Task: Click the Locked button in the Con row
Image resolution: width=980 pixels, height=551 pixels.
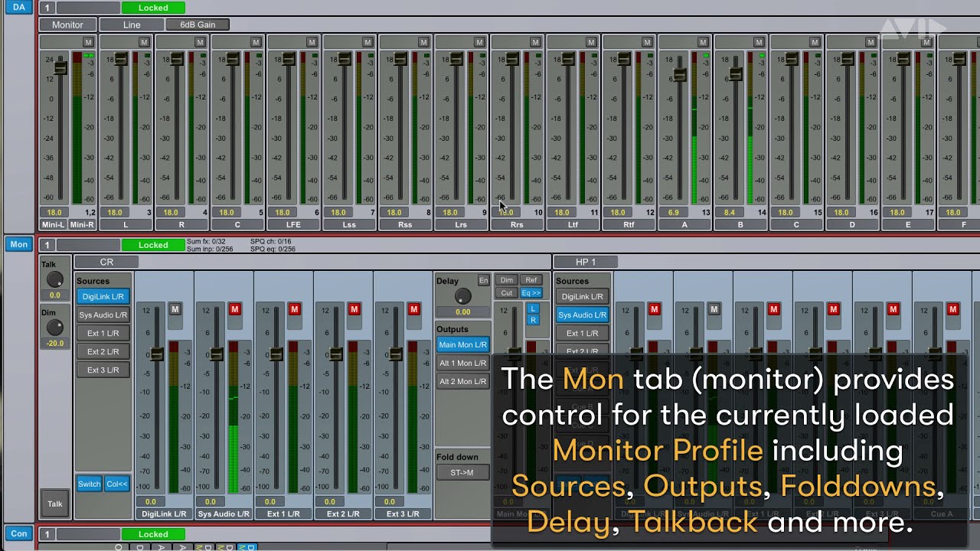Action: point(153,534)
